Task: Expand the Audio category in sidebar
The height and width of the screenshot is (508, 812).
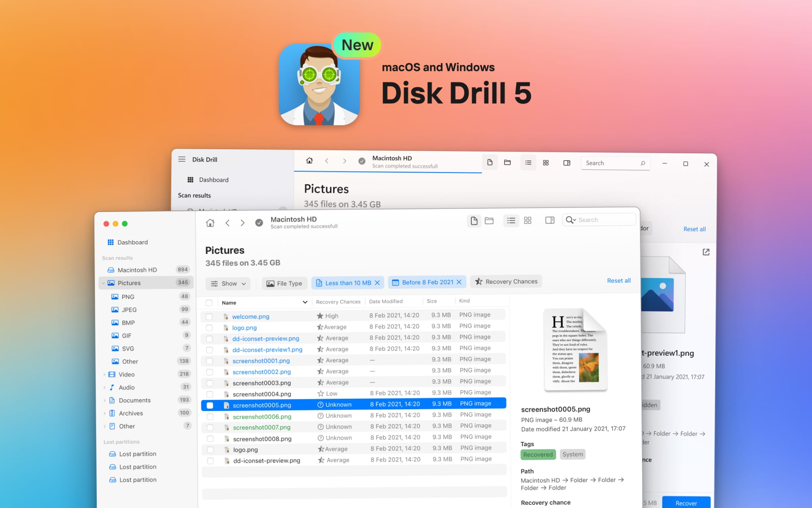Action: [104, 388]
